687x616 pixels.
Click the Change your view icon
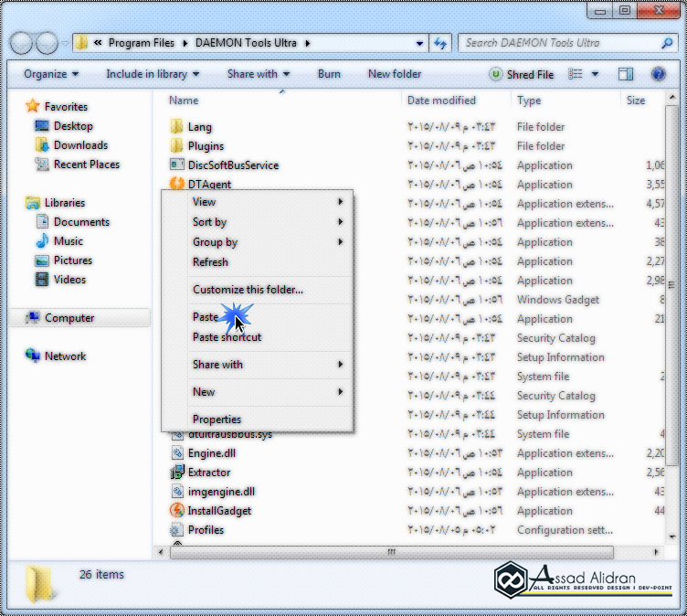coord(576,74)
